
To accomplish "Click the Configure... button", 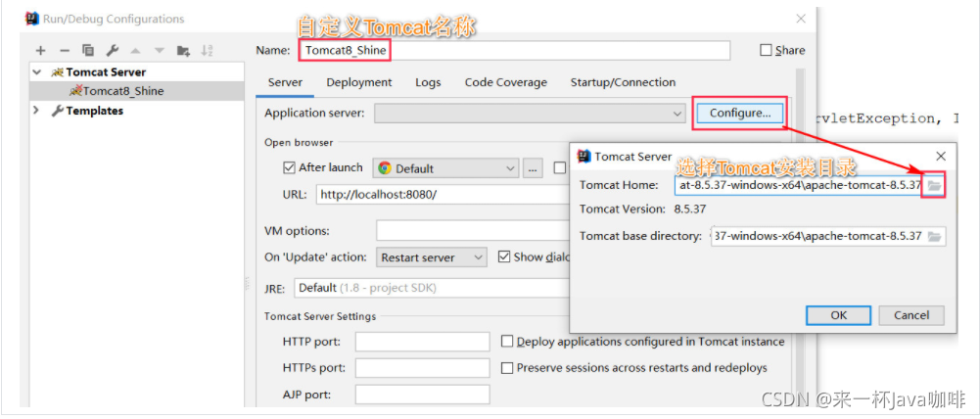I will (x=740, y=114).
